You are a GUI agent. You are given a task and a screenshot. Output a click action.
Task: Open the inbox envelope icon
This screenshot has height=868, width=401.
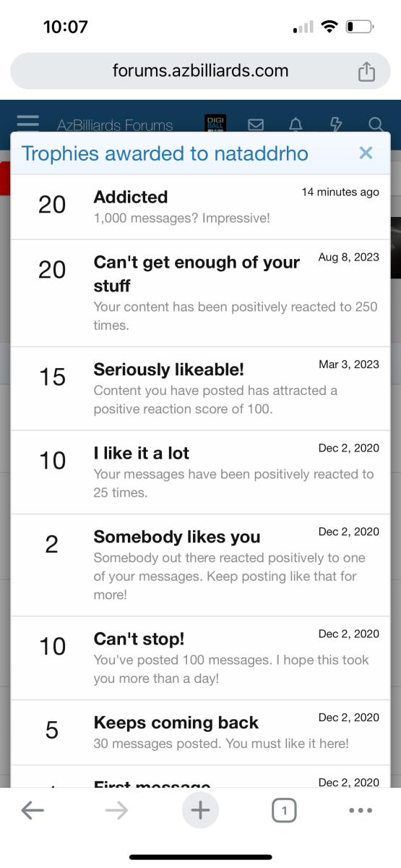coord(256,124)
